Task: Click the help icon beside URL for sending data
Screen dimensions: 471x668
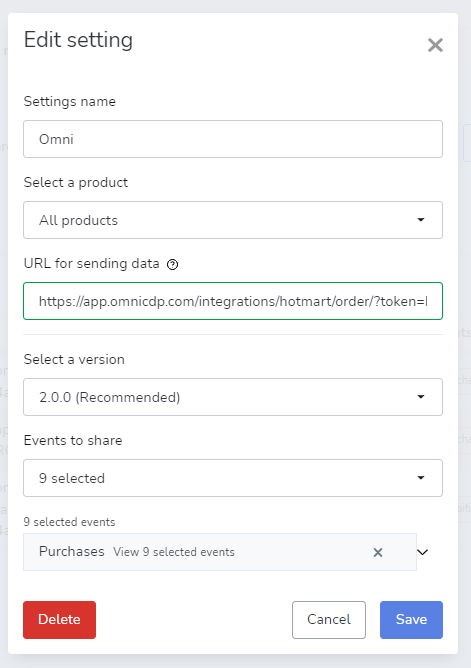Action: (x=172, y=265)
